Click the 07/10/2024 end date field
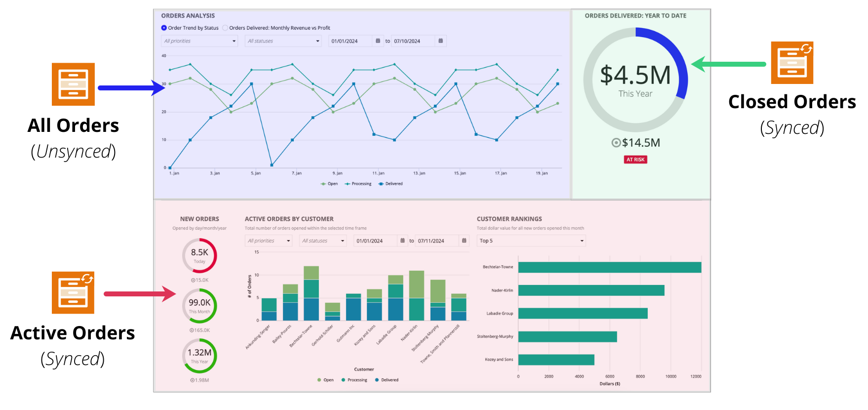This screenshot has height=410, width=868. click(x=413, y=41)
